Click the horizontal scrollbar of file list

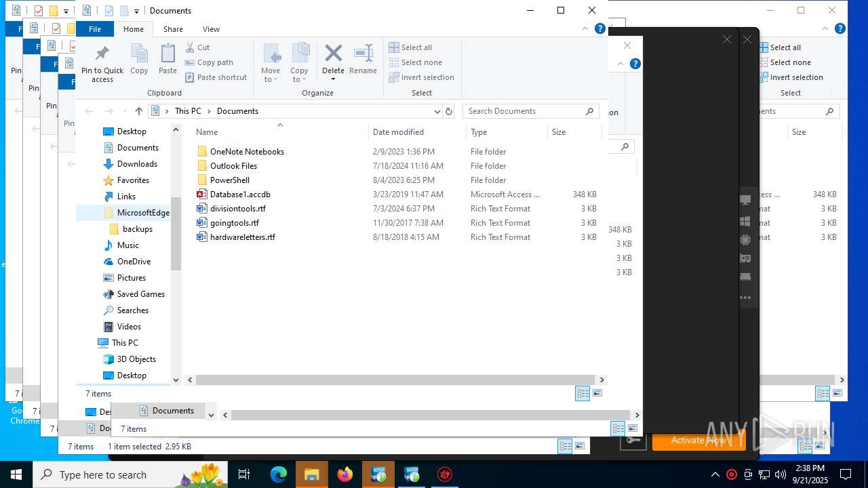(x=396, y=380)
